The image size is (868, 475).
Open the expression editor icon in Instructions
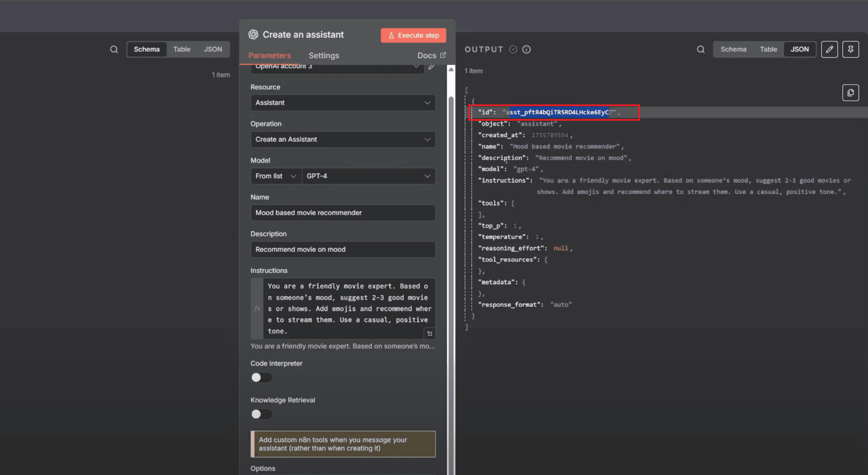(429, 333)
